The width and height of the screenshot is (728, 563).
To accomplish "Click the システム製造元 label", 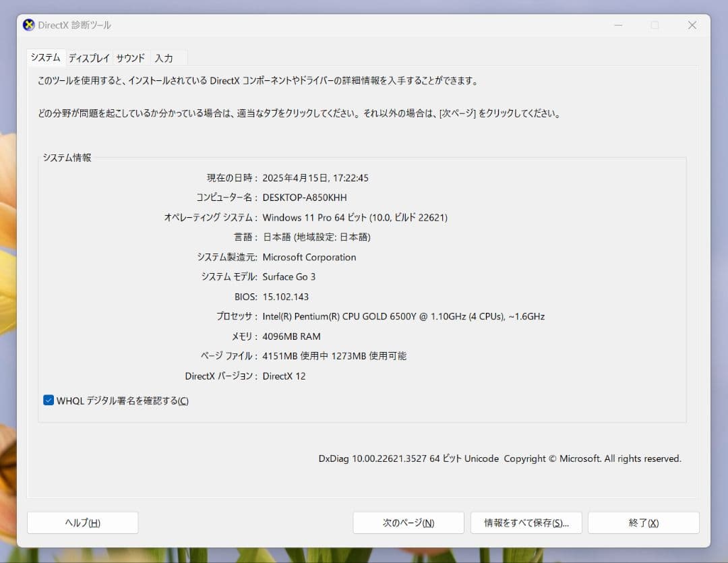I will pyautogui.click(x=227, y=258).
